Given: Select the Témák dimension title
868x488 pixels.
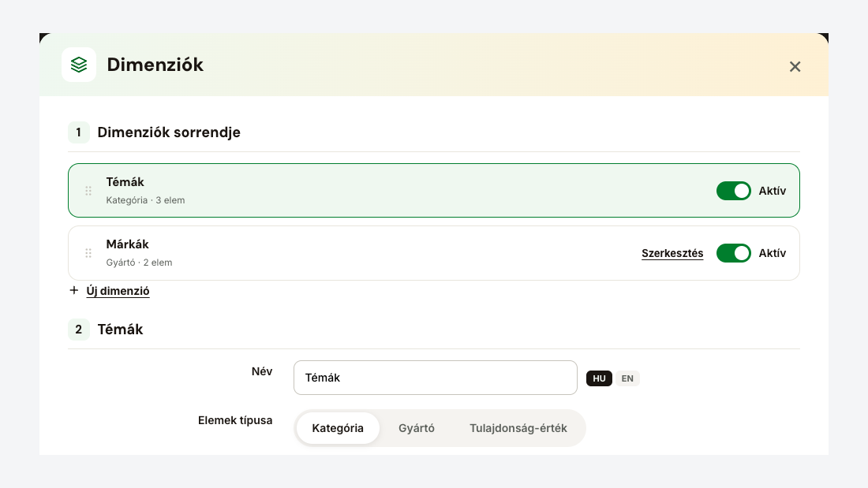Looking at the screenshot, I should (x=125, y=182).
